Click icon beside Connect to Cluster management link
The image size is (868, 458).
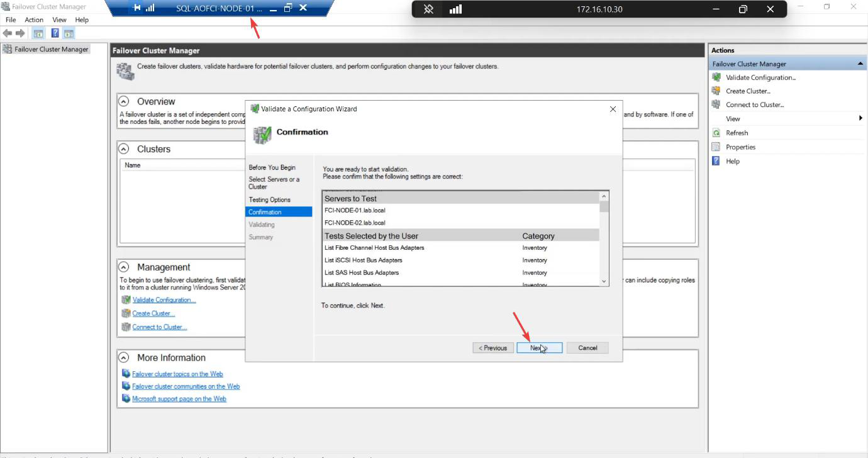126,327
